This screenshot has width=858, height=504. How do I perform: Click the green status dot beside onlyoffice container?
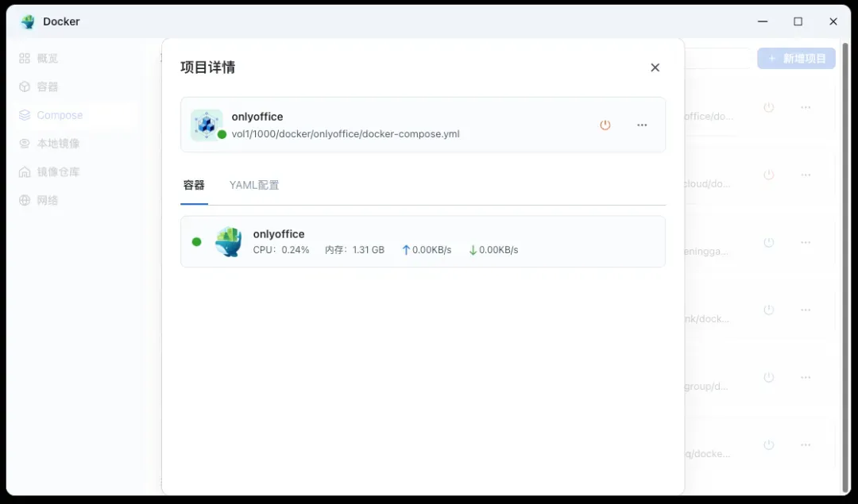click(197, 242)
